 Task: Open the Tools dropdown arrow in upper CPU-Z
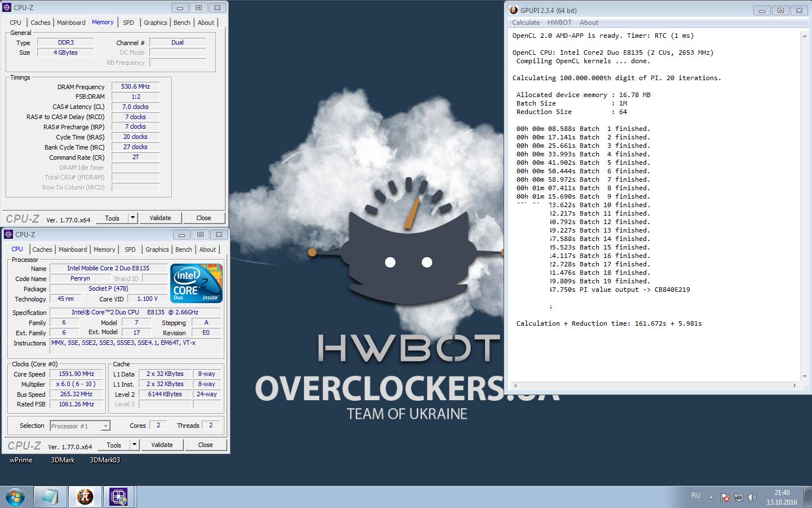133,218
